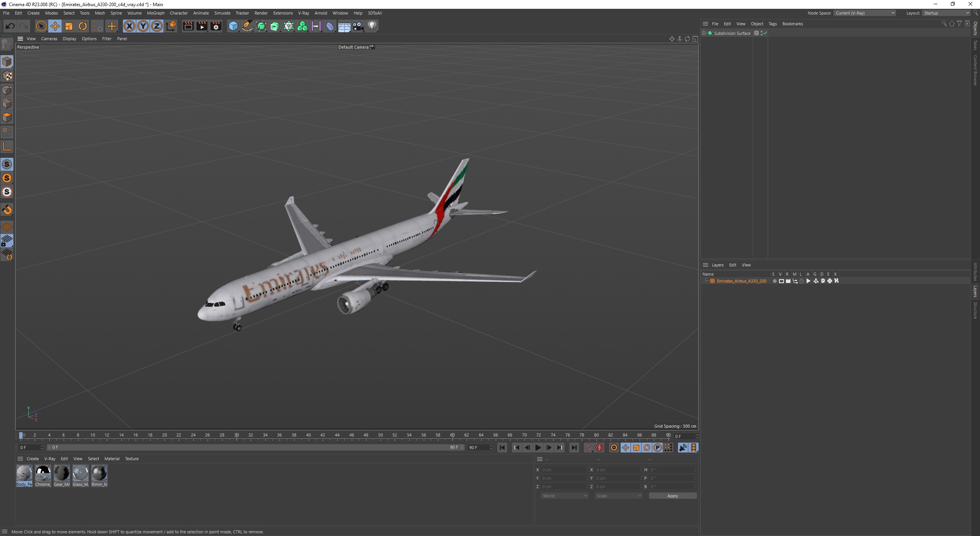Click the Rotate tool icon
The height and width of the screenshot is (536, 980).
pos(83,25)
